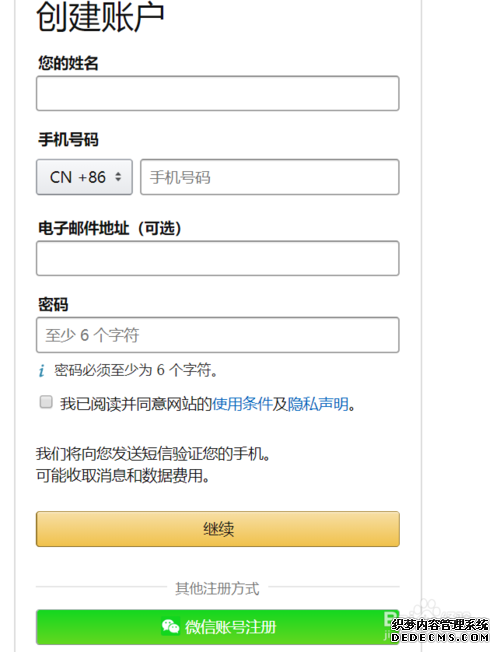The height and width of the screenshot is (652, 500).
Task: Click the 您的姓名 name input field
Action: (x=218, y=93)
